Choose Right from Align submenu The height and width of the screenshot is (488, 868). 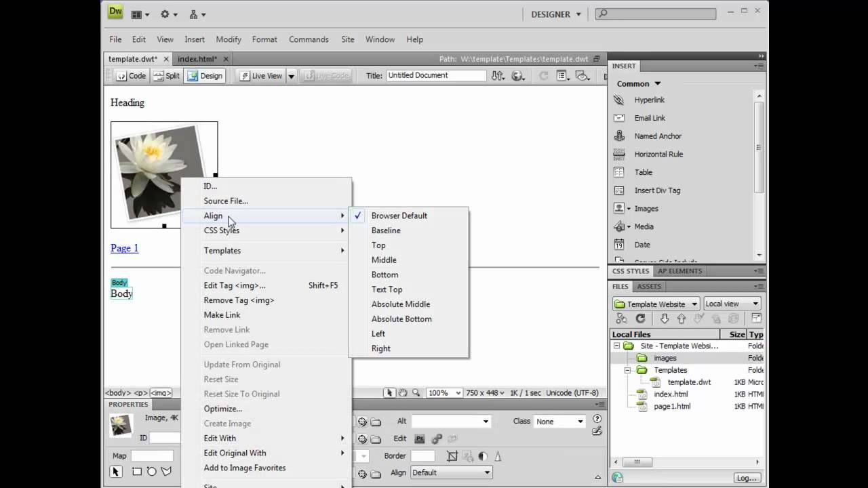pos(381,348)
